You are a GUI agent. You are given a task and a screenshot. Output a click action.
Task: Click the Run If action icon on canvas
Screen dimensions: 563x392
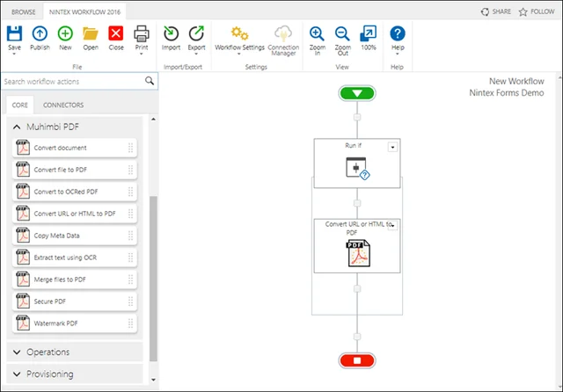tap(357, 168)
